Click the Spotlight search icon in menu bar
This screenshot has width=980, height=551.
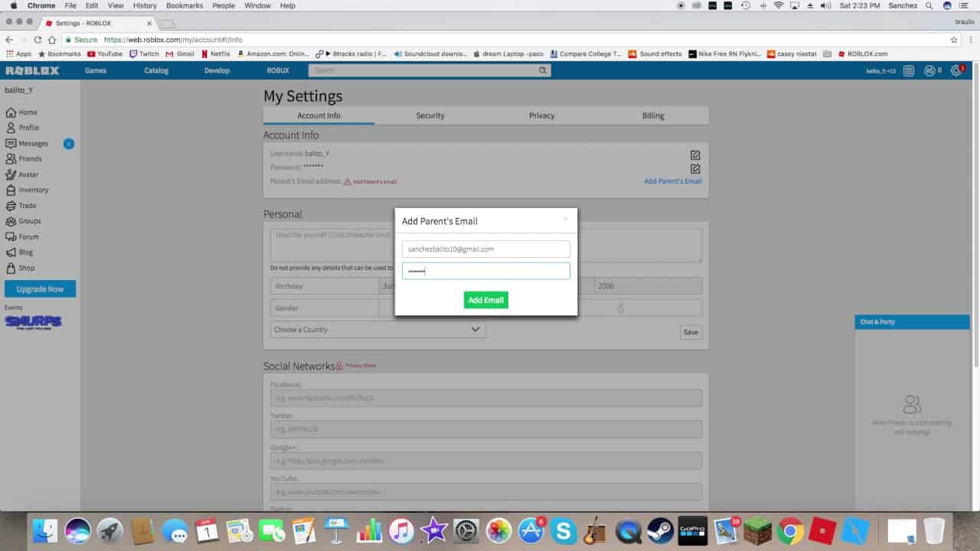(929, 5)
